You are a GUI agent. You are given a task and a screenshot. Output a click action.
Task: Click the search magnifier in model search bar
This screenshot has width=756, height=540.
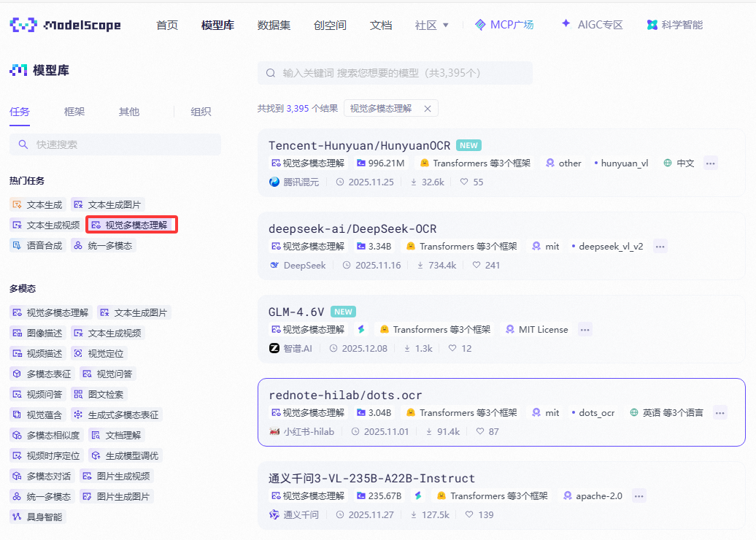click(x=271, y=73)
